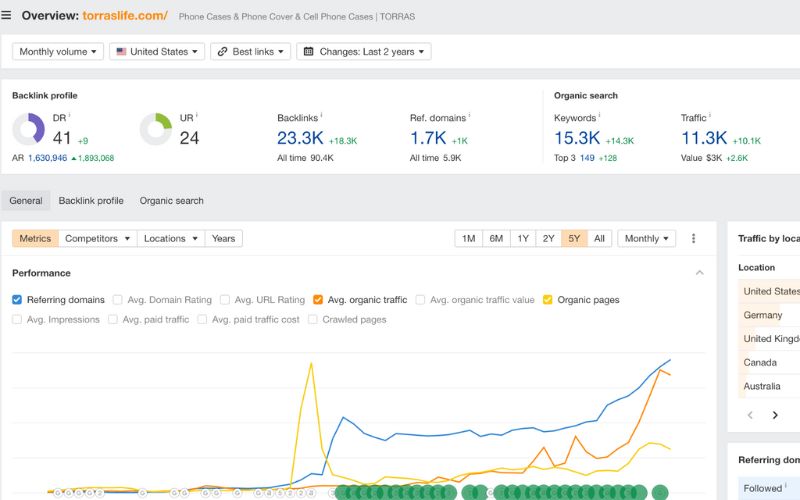The image size is (800, 500).
Task: Click the UR info icon
Action: (x=196, y=115)
